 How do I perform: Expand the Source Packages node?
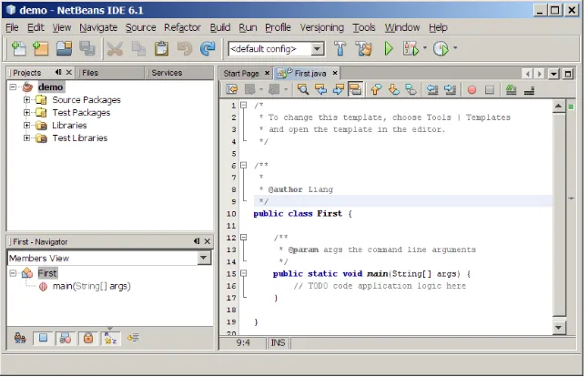pyautogui.click(x=26, y=100)
